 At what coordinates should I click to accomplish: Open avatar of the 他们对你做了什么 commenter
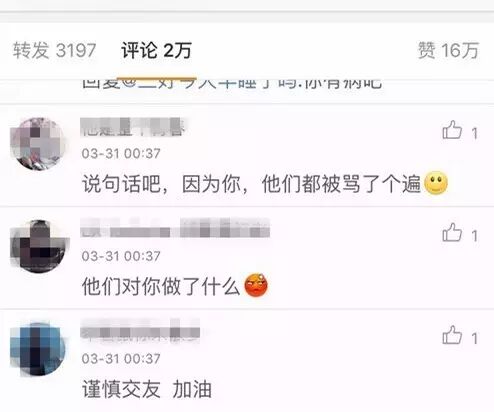[x=39, y=246]
